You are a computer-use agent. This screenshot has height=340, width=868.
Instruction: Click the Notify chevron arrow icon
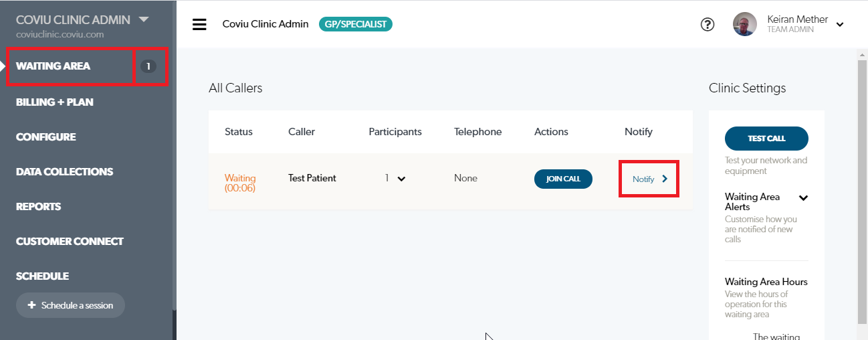tap(665, 179)
